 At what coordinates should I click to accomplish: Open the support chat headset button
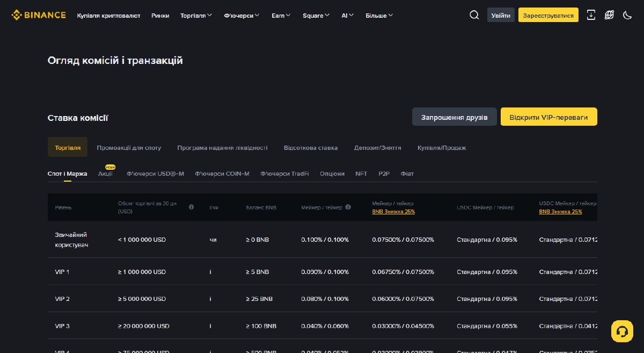click(x=622, y=331)
